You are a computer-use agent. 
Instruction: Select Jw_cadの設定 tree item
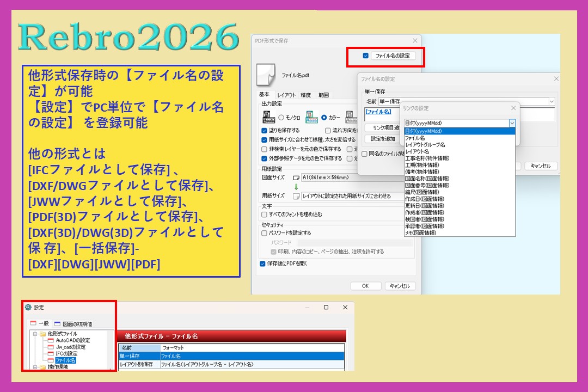click(71, 347)
